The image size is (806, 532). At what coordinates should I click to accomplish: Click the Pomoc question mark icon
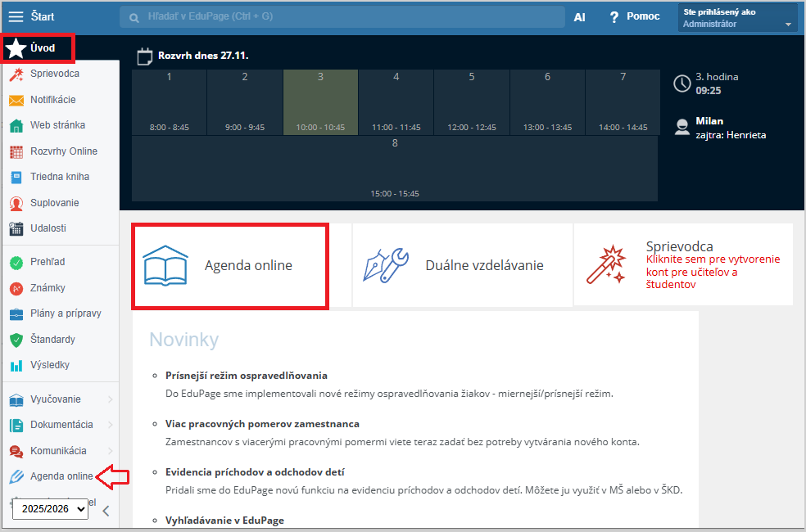614,17
